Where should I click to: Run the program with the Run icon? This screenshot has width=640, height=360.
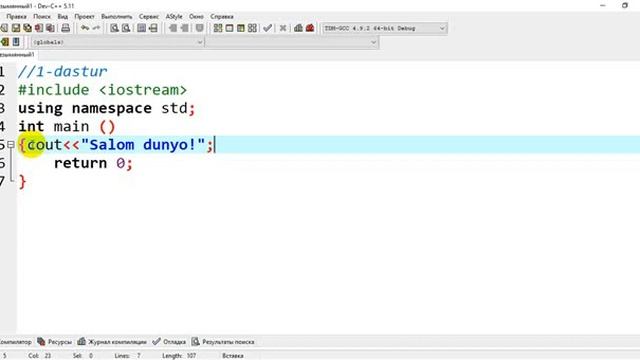click(x=229, y=28)
